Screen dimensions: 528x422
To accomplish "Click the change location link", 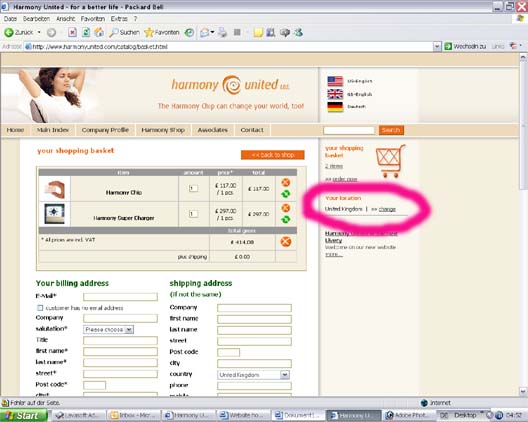I will click(387, 209).
